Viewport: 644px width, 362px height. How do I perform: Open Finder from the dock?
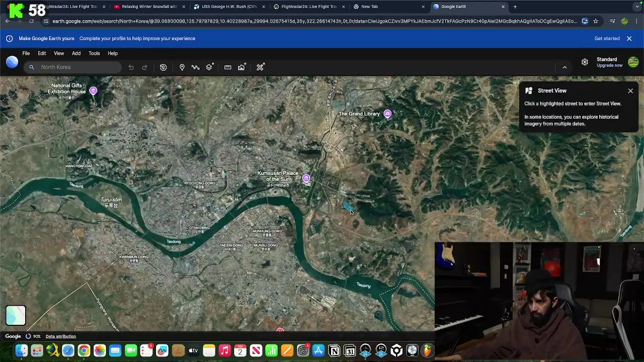(x=21, y=350)
